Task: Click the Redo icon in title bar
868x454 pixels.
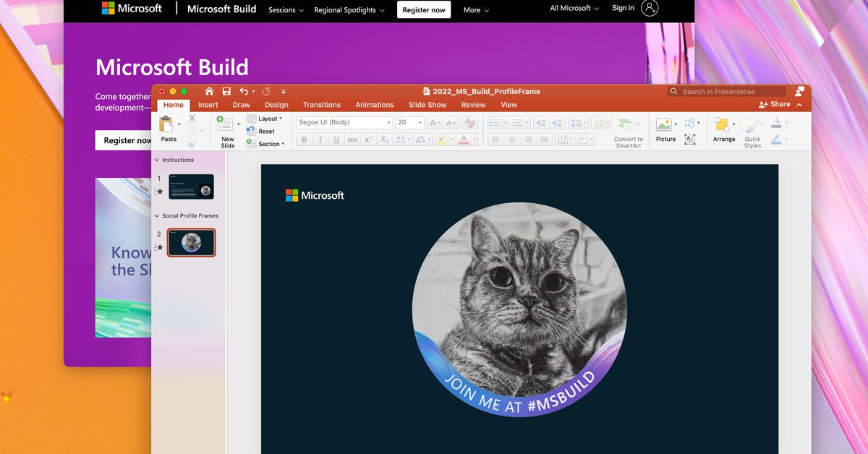Action: pos(265,91)
